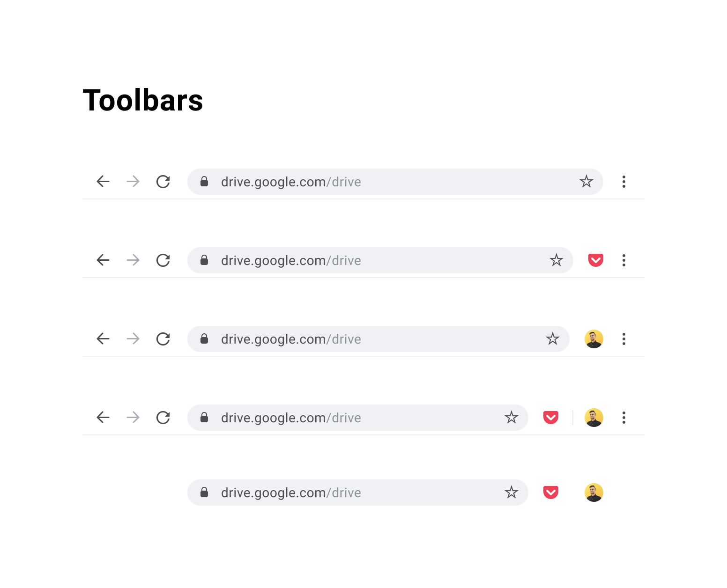Toggle the bookmark star in the bottom toolbar
This screenshot has width=727, height=588.
512,492
